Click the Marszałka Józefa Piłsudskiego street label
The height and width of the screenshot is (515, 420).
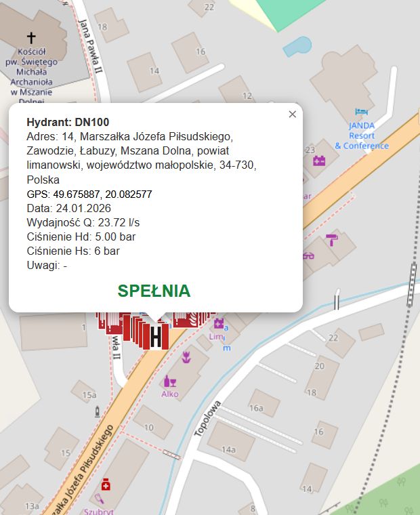coord(83,470)
